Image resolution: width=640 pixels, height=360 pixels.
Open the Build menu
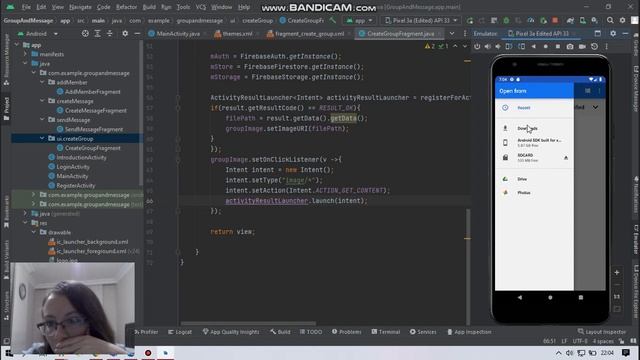149,7
